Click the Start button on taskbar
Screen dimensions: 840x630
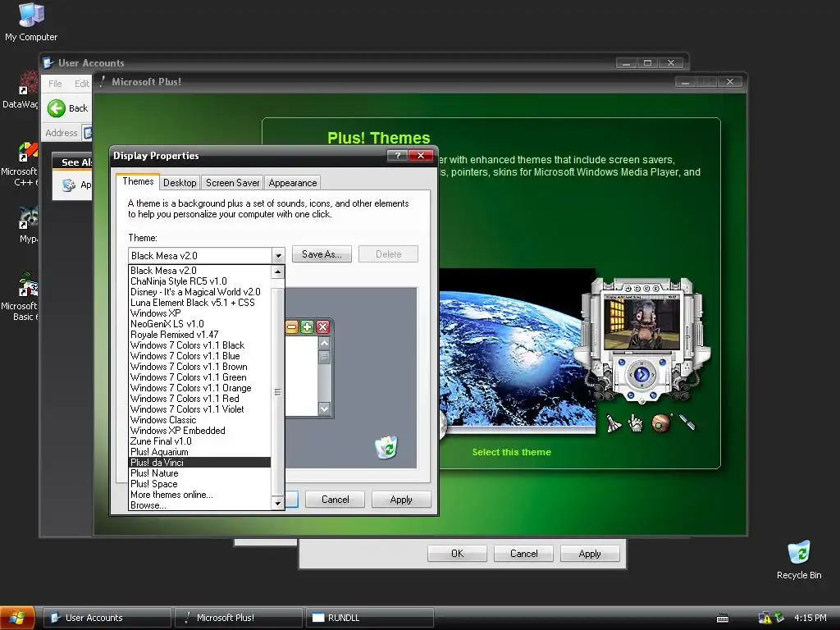tap(17, 618)
